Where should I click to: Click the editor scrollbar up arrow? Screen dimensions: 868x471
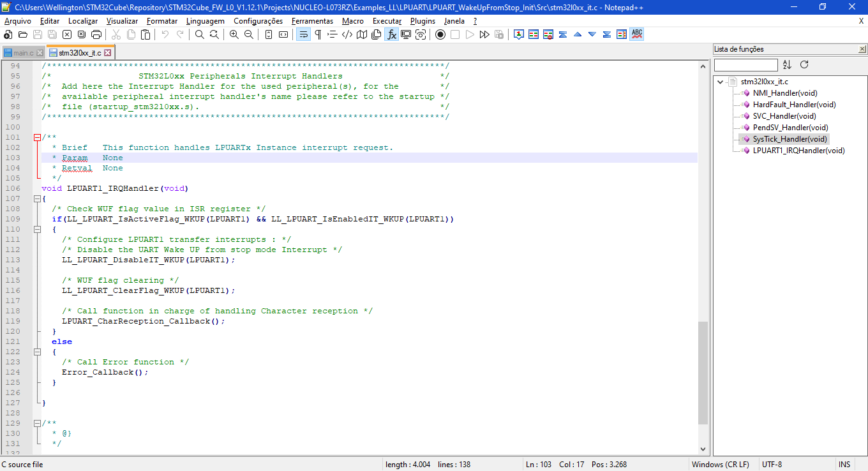coord(703,66)
